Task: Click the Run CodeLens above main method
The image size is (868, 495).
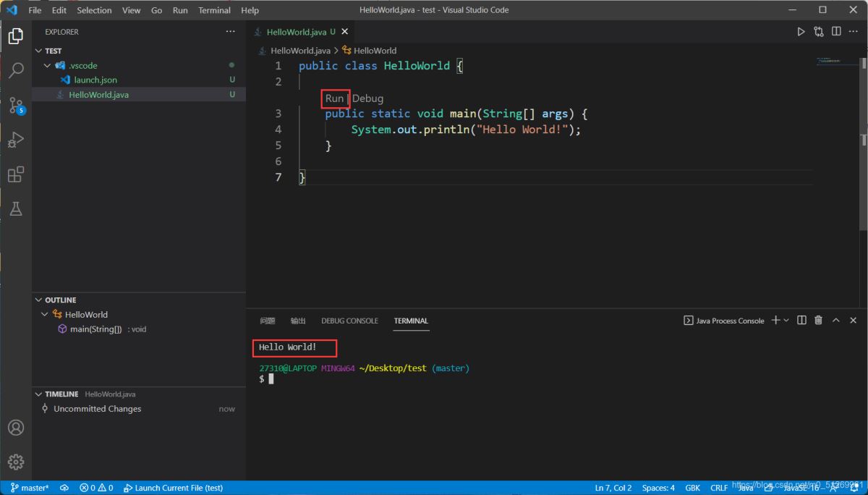Action: pos(334,98)
